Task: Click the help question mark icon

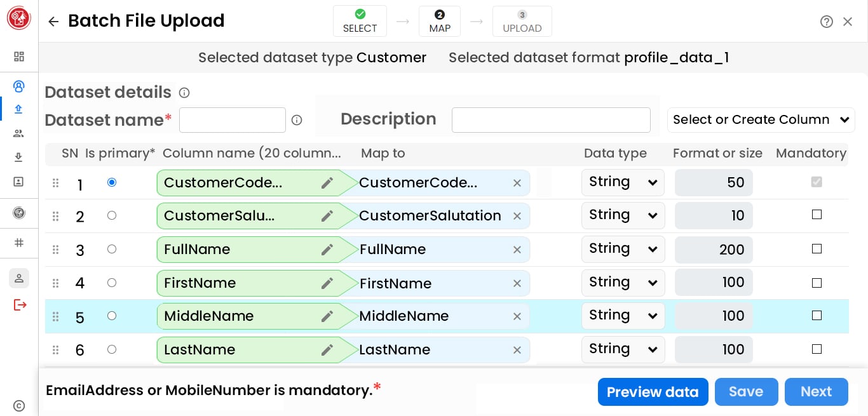Action: pyautogui.click(x=826, y=22)
